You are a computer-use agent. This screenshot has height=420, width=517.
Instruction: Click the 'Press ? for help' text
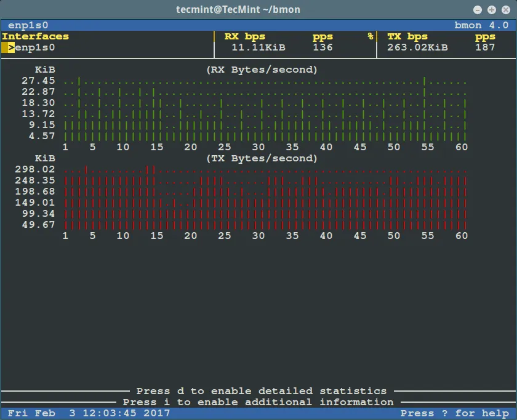[454, 413]
